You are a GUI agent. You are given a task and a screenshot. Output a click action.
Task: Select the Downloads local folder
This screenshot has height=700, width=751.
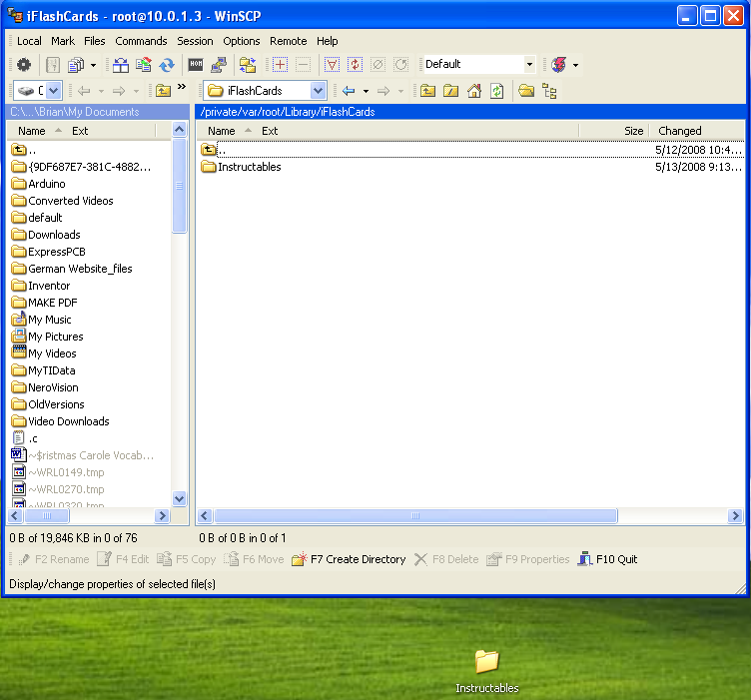pyautogui.click(x=46, y=235)
